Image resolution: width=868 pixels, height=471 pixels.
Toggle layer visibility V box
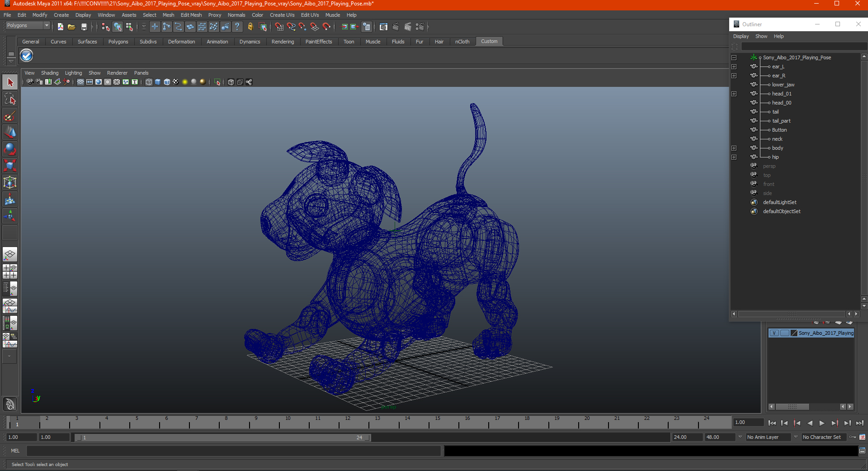point(774,333)
